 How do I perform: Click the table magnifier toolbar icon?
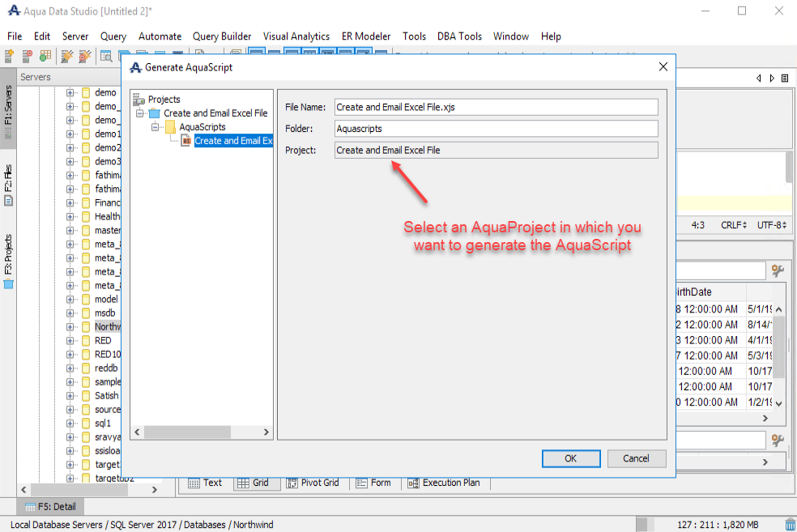pyautogui.click(x=106, y=56)
